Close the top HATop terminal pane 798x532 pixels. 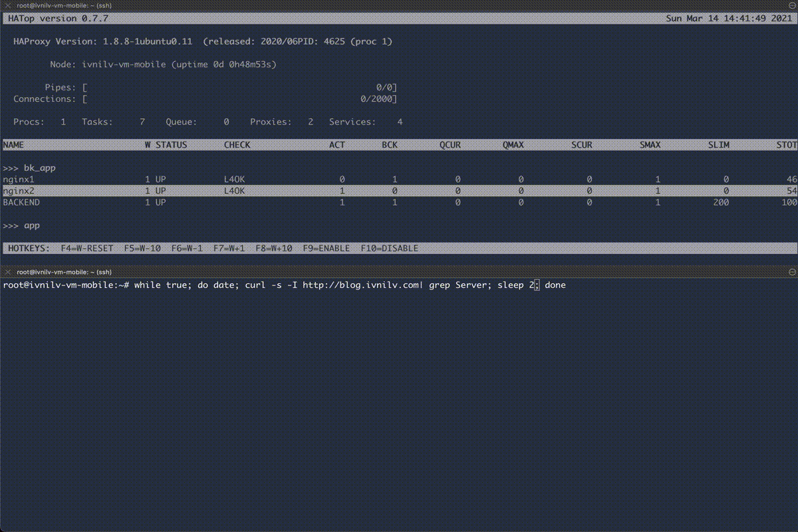(8, 5)
